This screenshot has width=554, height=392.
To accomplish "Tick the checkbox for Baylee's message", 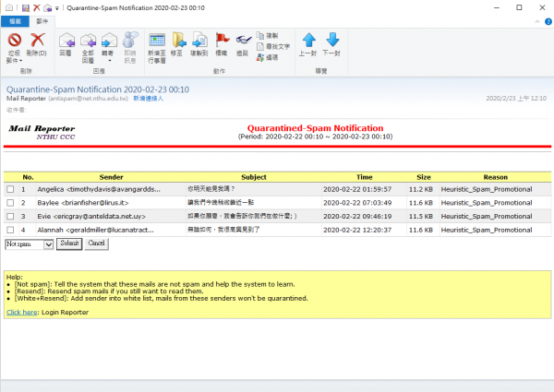I will (x=10, y=202).
